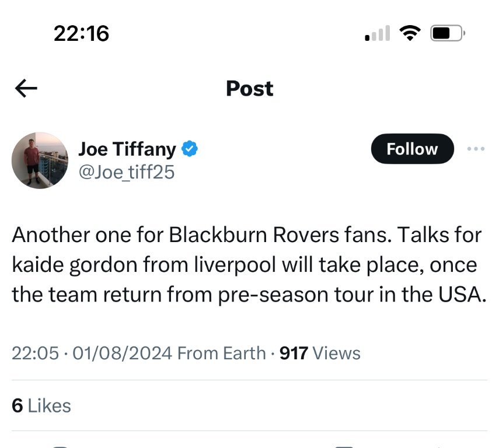
Task: Tap the blue verified badge
Action: tap(190, 149)
